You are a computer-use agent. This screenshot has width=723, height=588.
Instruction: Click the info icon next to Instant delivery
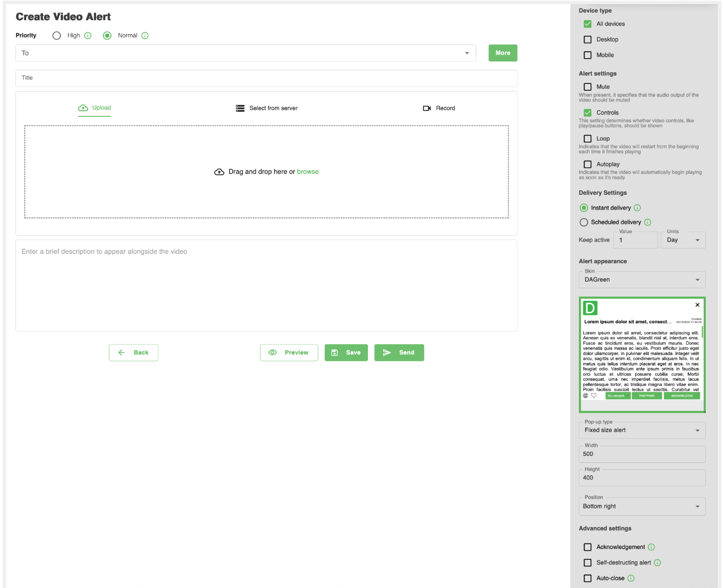[x=637, y=208]
